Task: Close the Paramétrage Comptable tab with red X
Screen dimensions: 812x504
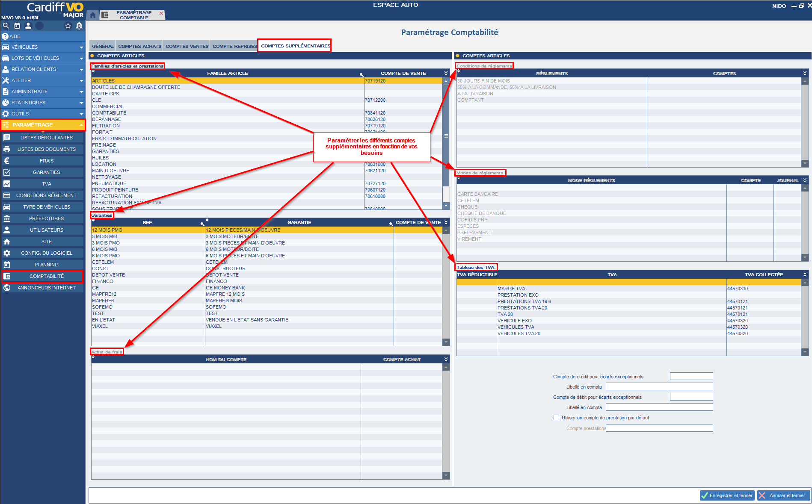Action: tap(161, 13)
